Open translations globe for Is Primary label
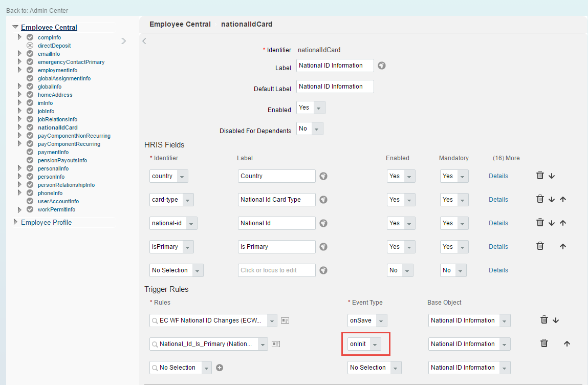Viewport: 588px width, 385px height. [323, 247]
